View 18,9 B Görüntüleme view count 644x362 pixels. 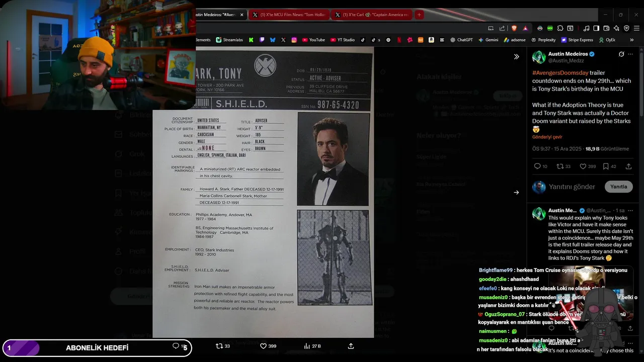(x=607, y=149)
